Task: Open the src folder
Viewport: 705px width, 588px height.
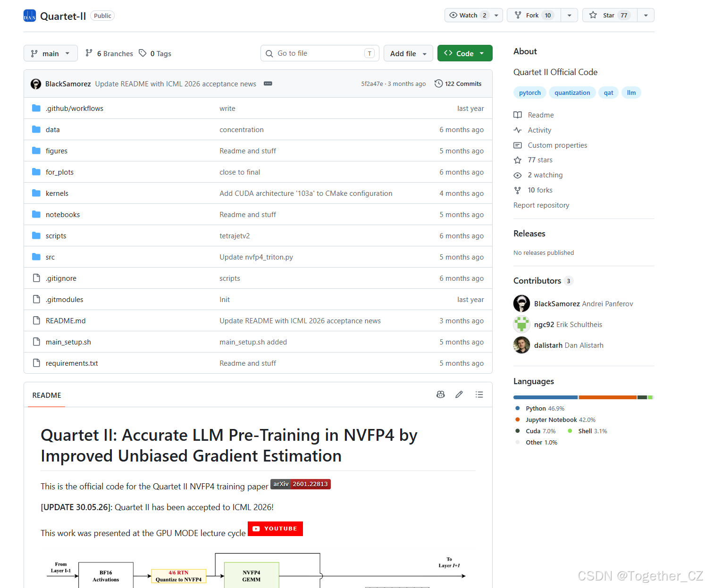Action: (x=50, y=257)
